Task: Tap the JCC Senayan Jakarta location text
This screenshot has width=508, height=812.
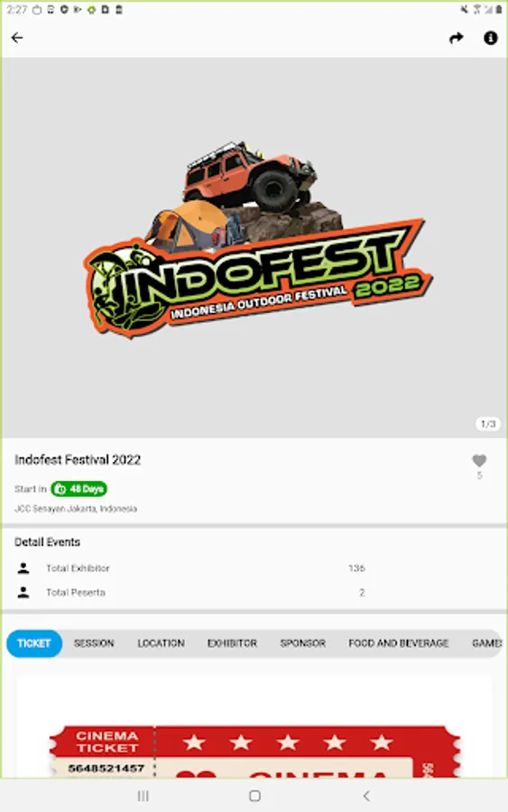Action: [76, 509]
